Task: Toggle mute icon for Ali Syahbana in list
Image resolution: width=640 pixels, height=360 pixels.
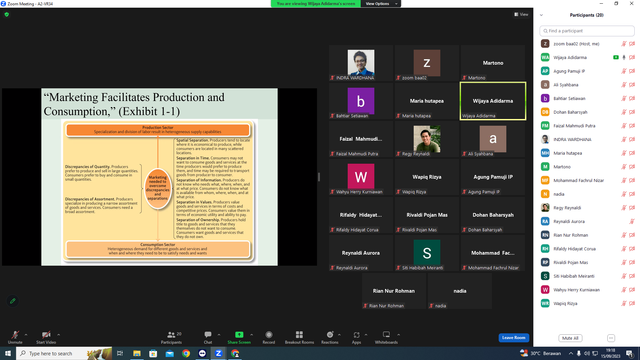Action: point(624,85)
